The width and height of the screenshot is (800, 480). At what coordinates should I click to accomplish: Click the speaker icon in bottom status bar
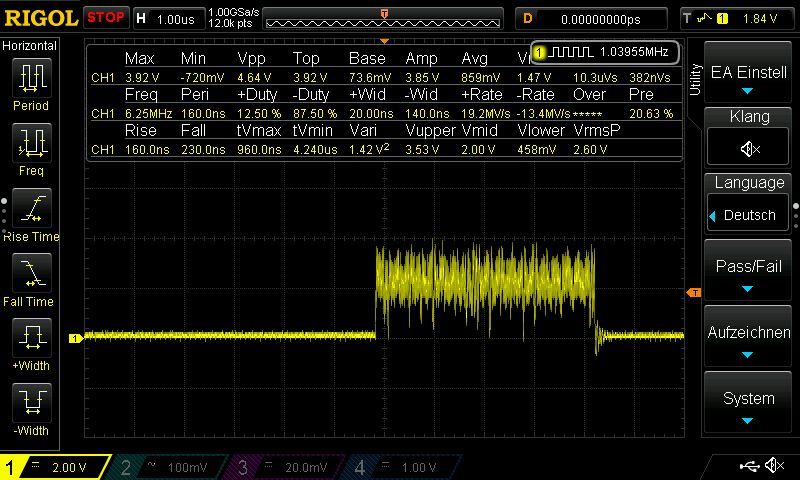click(773, 466)
